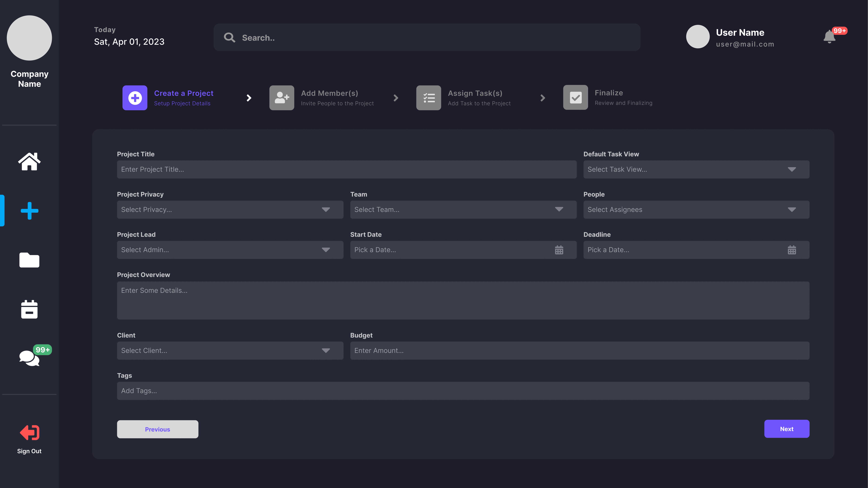Open the notifications bell
Viewport: 868px width, 488px height.
829,37
